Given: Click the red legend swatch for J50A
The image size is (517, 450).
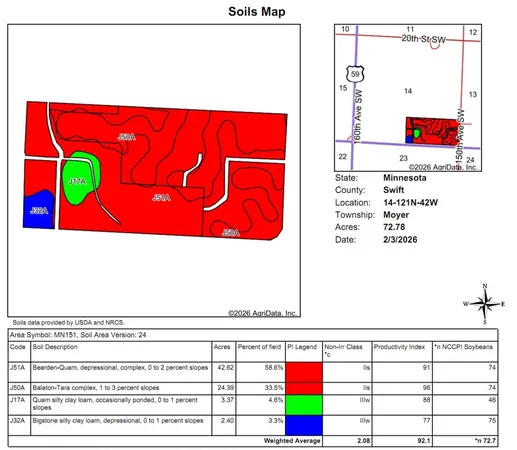Looking at the screenshot, I should [304, 389].
